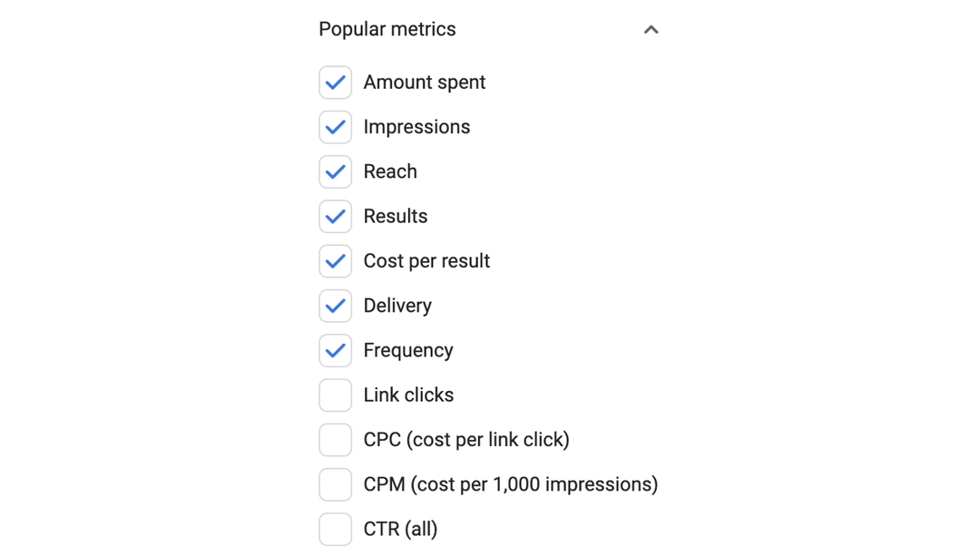
Task: Check the CPC (cost per link click) box
Action: pyautogui.click(x=335, y=439)
